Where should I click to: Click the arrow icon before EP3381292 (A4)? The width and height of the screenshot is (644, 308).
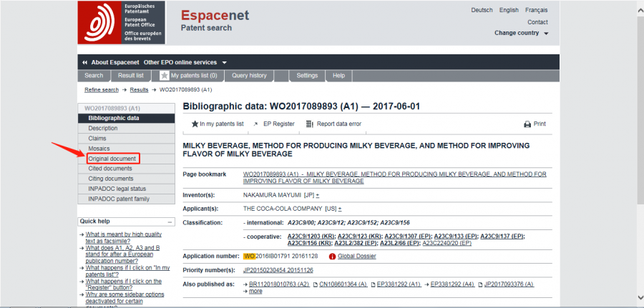coord(426,284)
